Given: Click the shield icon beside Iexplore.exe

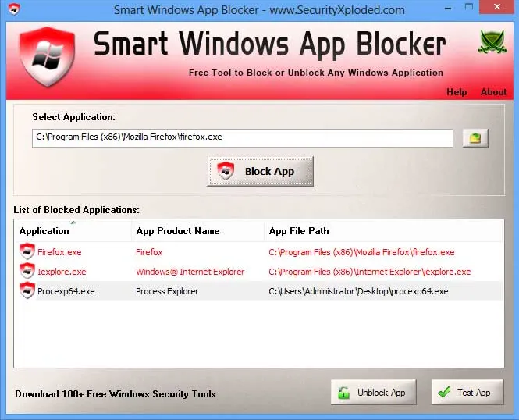Looking at the screenshot, I should 27,271.
